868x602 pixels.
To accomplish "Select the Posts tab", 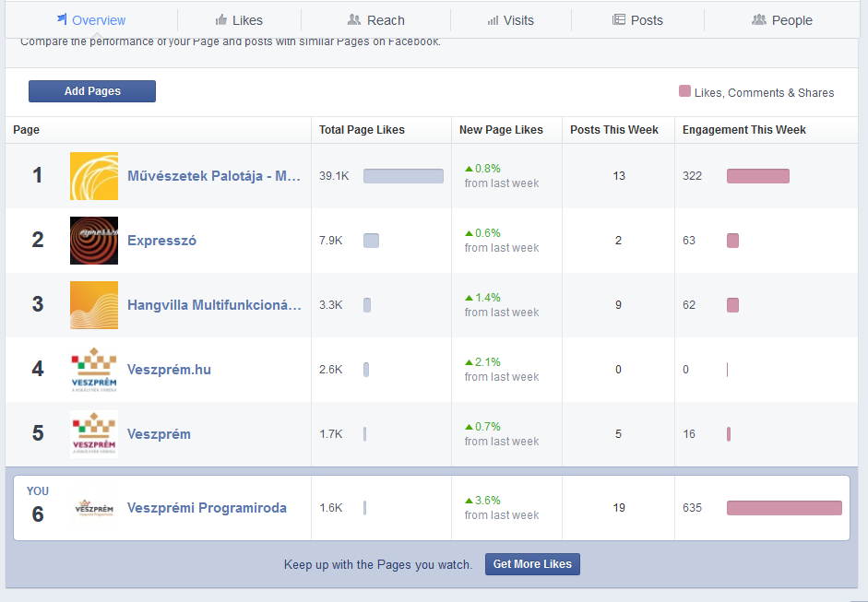I will [x=637, y=20].
